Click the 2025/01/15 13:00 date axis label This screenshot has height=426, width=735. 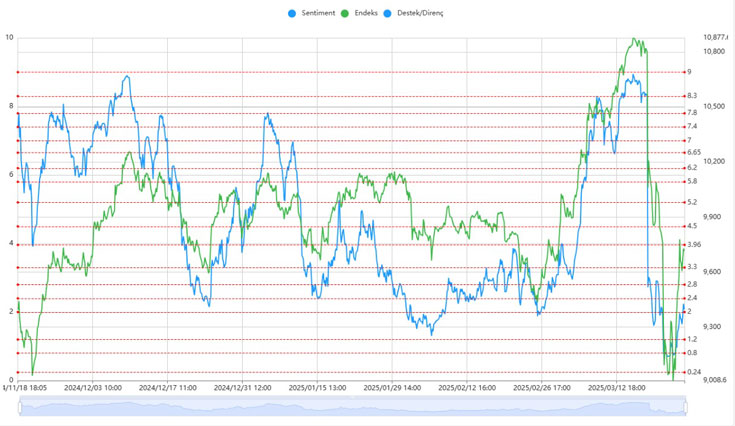(316, 387)
